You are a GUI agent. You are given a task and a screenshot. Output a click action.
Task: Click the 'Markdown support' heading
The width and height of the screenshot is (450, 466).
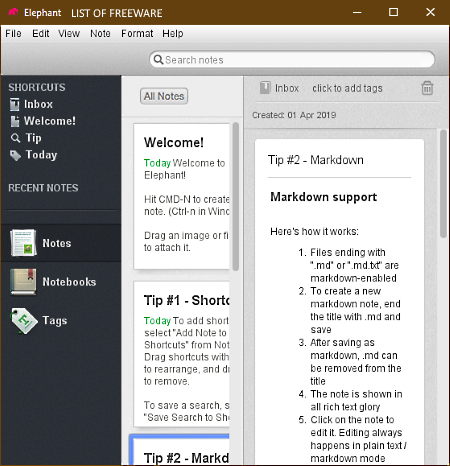(323, 197)
